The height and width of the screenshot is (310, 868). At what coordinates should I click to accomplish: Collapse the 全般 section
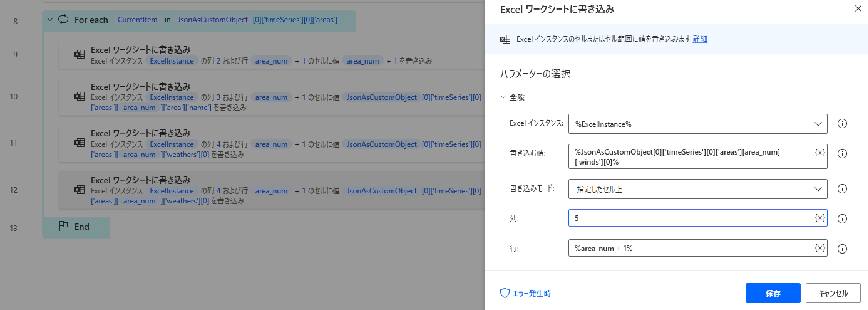(x=503, y=97)
